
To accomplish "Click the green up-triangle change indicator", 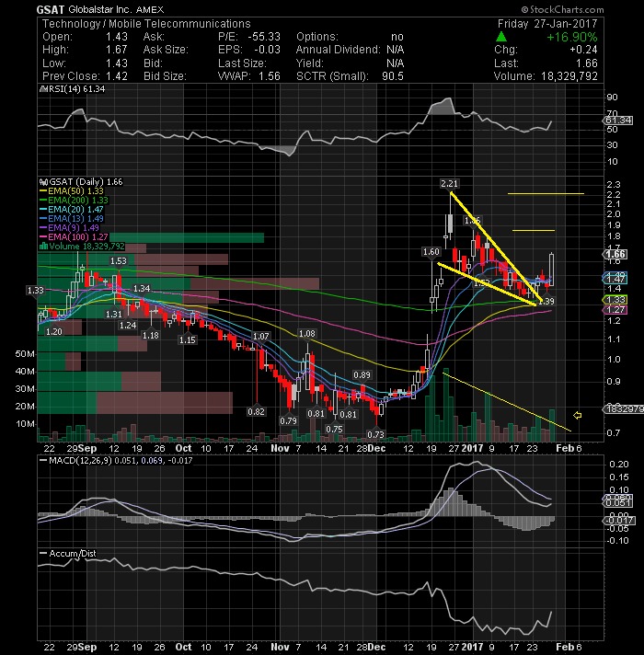I will [501, 37].
